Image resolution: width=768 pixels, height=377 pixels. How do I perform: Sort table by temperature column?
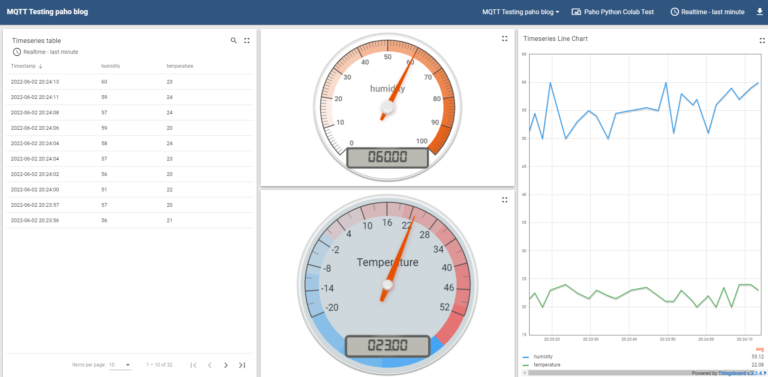point(180,66)
